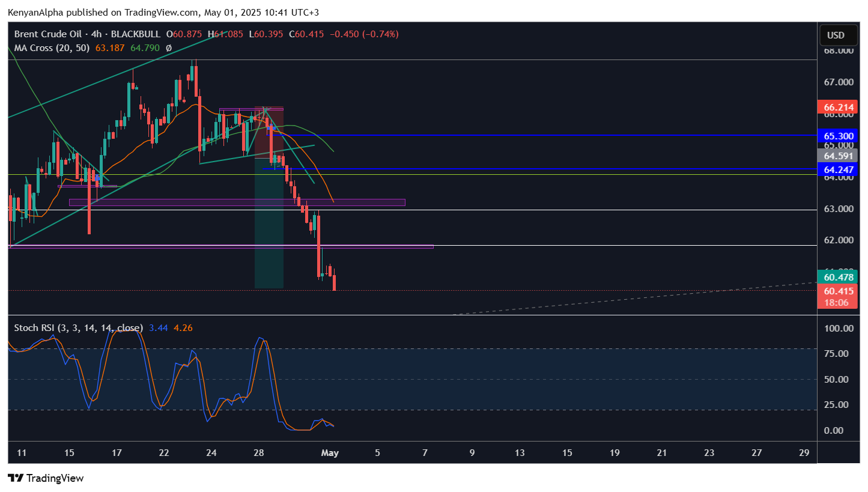Click the open value O60.875
This screenshot has height=492, width=868.
(184, 34)
